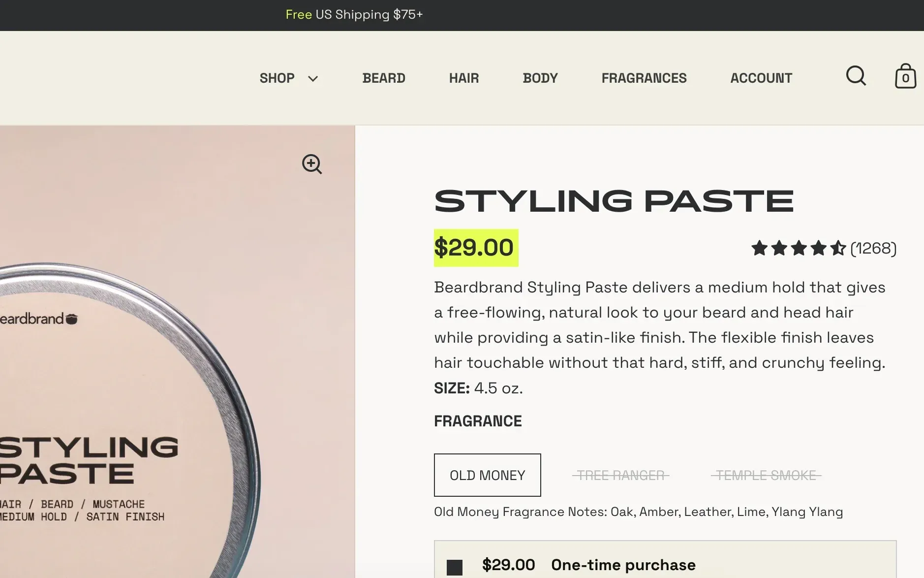Pick the Tree Ranger fragrance option
Image resolution: width=924 pixels, height=578 pixels.
620,475
